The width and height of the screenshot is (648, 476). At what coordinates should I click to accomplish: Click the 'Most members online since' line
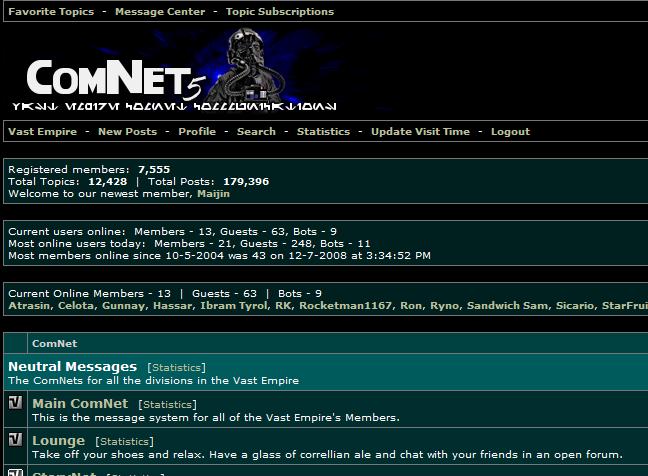coord(219,255)
